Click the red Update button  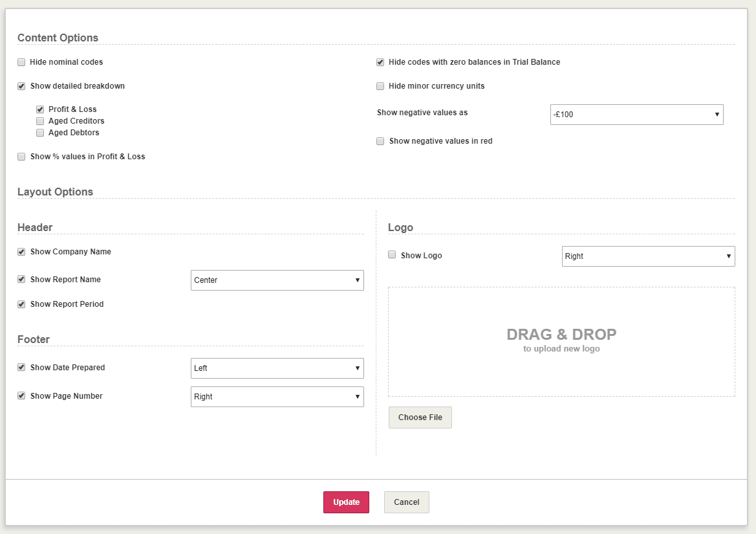pyautogui.click(x=346, y=502)
